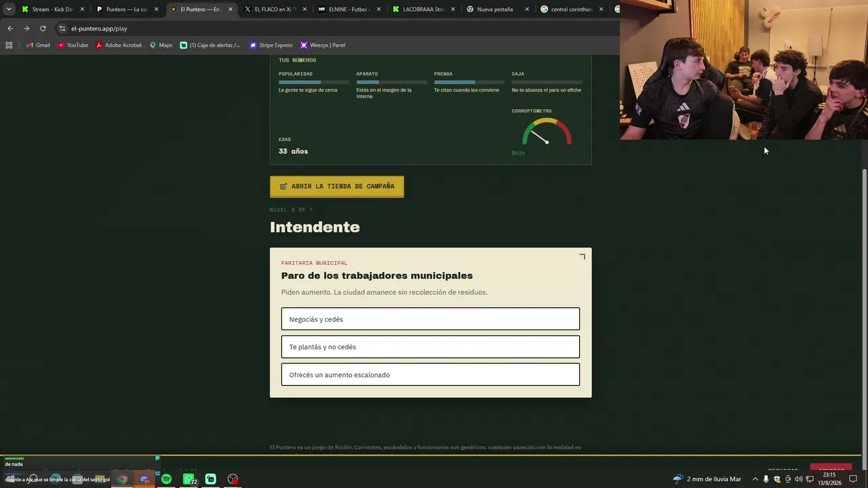Click the Paritaria Municipal label
Image resolution: width=868 pixels, height=488 pixels.
[x=314, y=263]
